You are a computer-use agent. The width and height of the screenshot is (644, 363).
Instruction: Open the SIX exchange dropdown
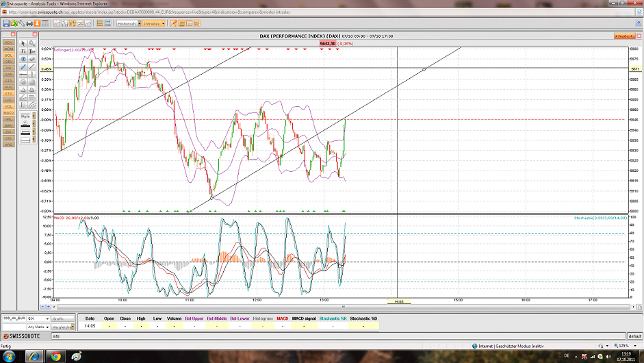(x=38, y=318)
